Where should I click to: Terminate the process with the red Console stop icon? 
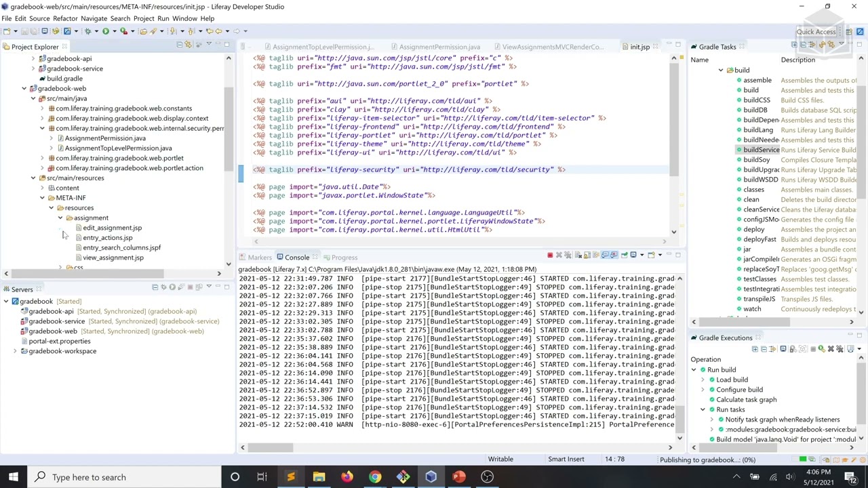coord(550,256)
